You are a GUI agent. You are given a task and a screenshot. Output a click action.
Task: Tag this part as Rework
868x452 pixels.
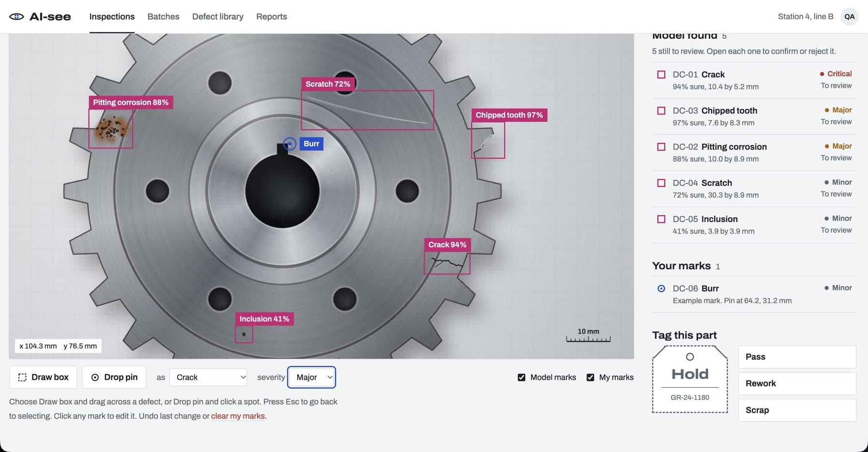[797, 383]
